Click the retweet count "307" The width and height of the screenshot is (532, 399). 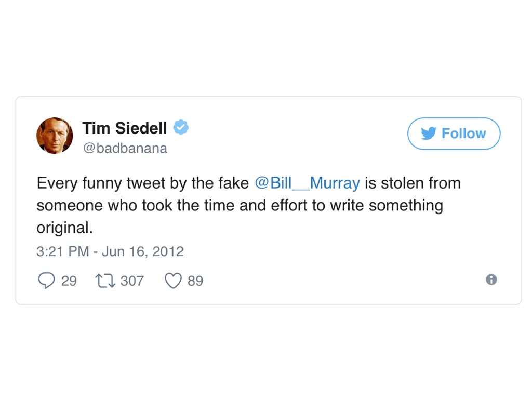click(x=132, y=281)
